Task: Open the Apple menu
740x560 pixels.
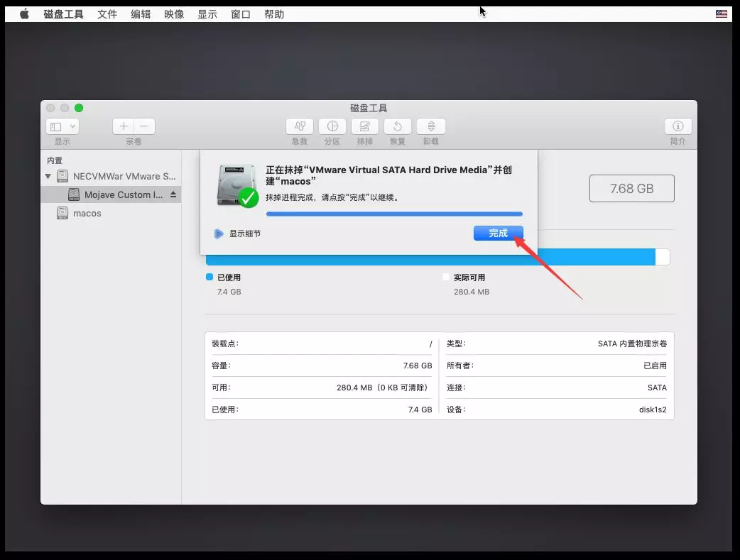Action: point(25,14)
